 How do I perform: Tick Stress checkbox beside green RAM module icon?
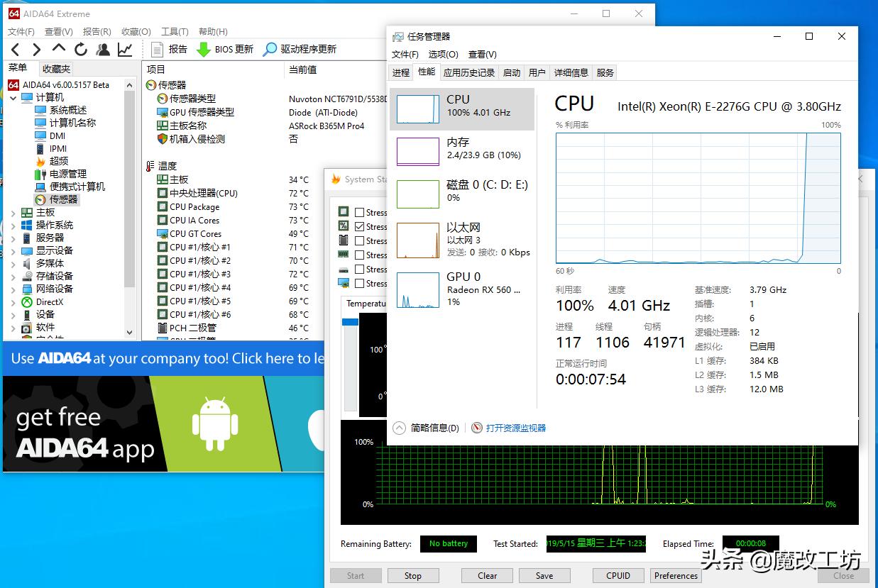360,255
